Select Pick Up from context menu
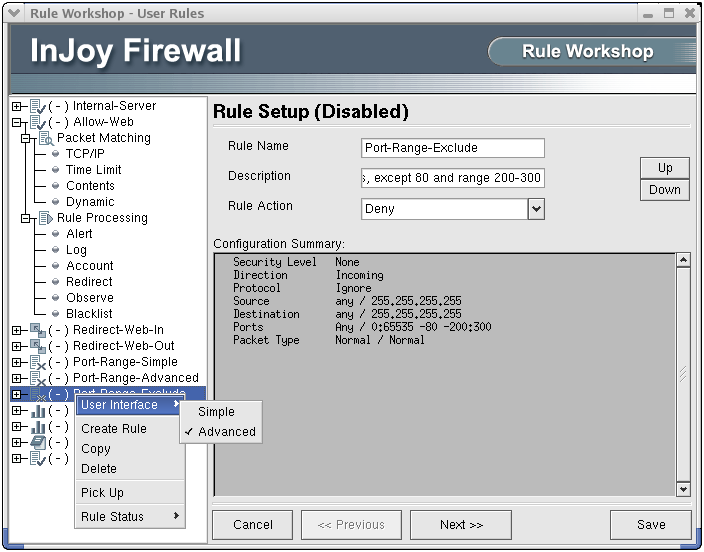The image size is (704, 552). tap(129, 493)
